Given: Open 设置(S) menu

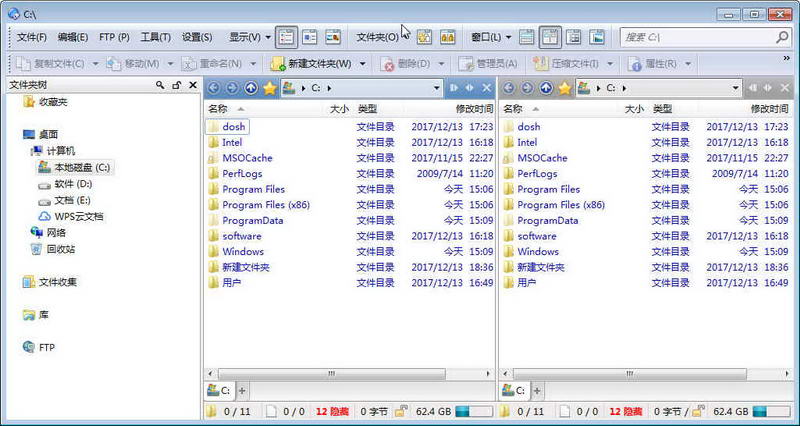Looking at the screenshot, I should pyautogui.click(x=197, y=37).
